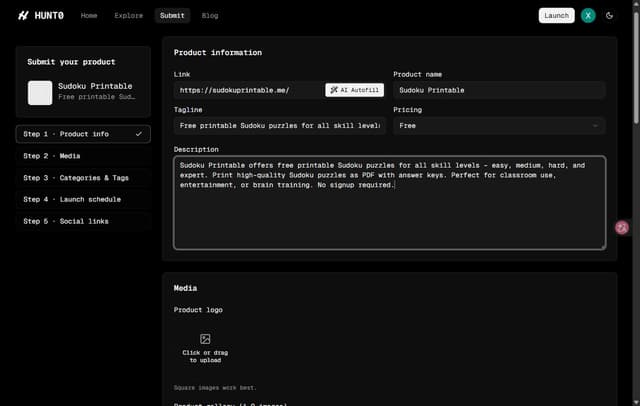Click the Home navigation link
Screen dimensions: 640x406
pos(89,16)
